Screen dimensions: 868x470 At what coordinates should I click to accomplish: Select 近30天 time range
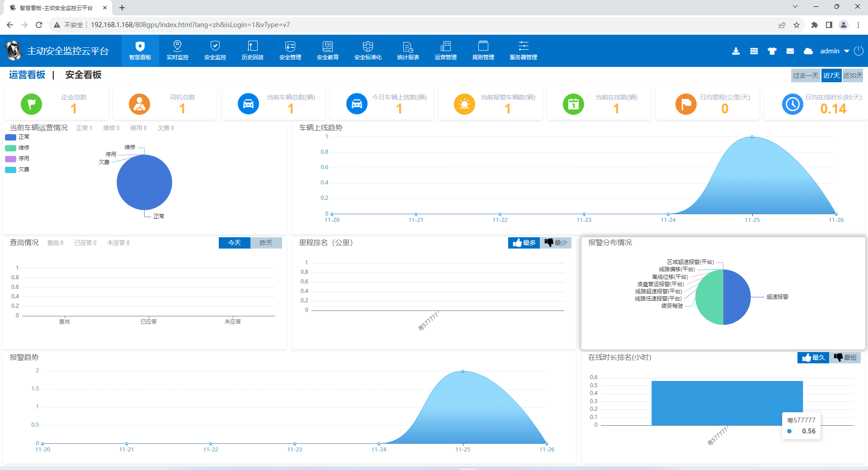point(853,75)
